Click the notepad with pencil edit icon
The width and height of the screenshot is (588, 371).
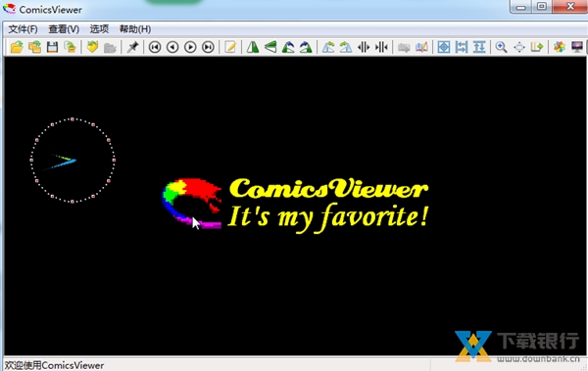coord(230,47)
